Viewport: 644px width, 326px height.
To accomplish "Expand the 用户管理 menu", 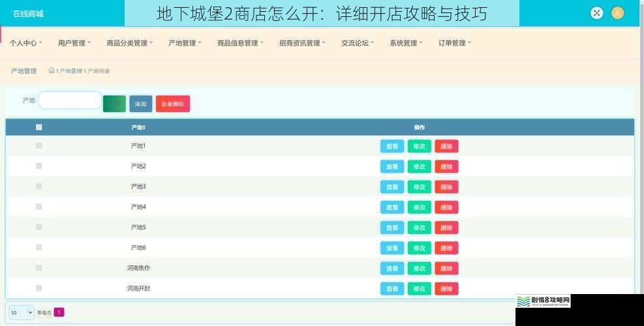I will point(74,42).
